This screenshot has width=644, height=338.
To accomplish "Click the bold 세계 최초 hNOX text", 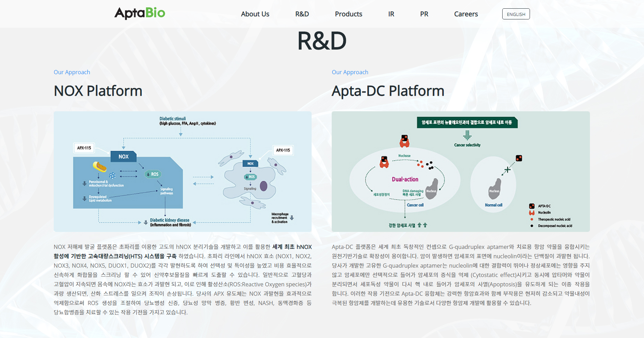I will (x=292, y=247).
